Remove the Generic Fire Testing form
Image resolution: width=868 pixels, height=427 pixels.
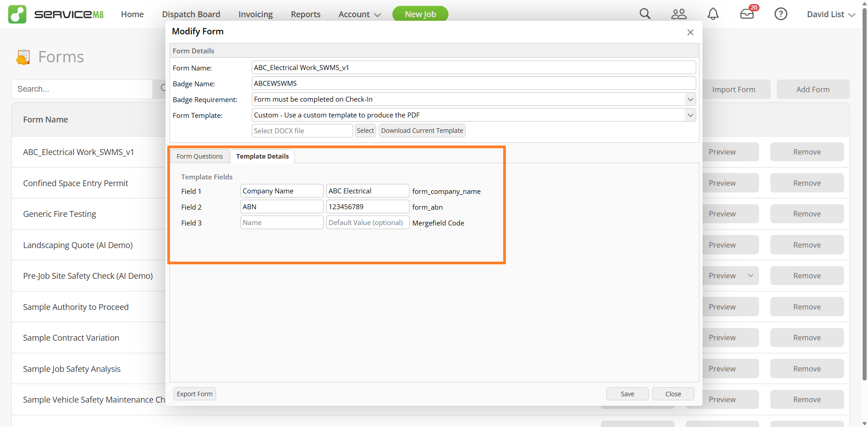click(x=807, y=214)
